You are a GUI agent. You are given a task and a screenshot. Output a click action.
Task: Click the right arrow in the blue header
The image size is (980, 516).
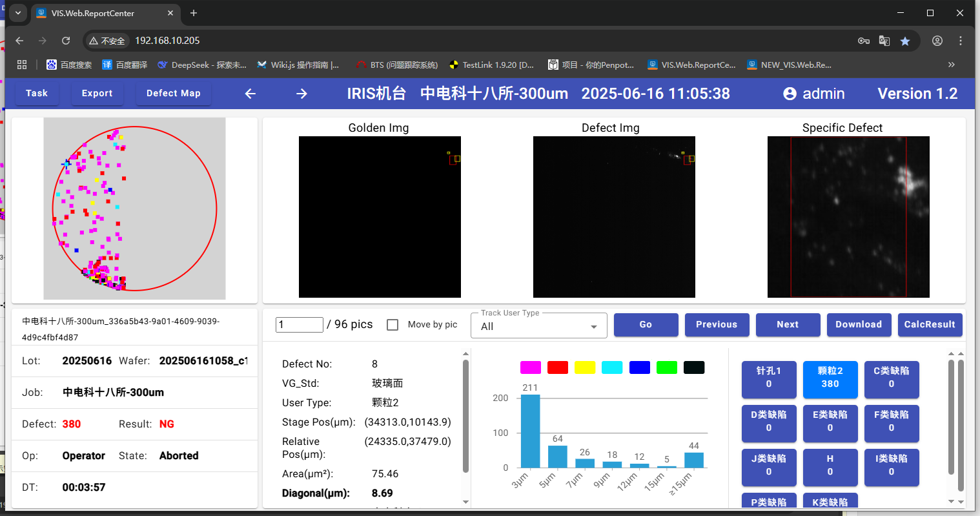pos(301,94)
